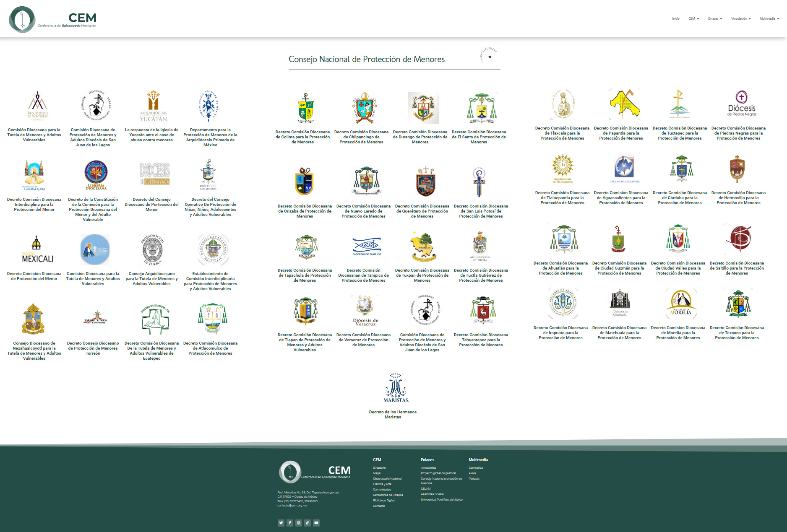Open Mapa in the footer menu

(377, 473)
